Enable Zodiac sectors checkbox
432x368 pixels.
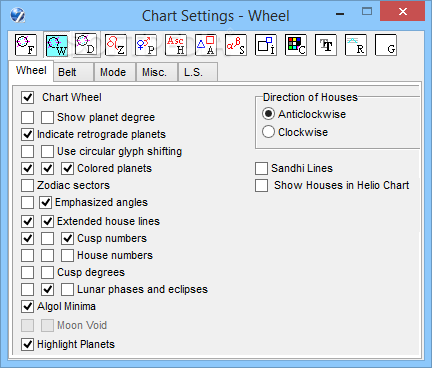coord(27,185)
